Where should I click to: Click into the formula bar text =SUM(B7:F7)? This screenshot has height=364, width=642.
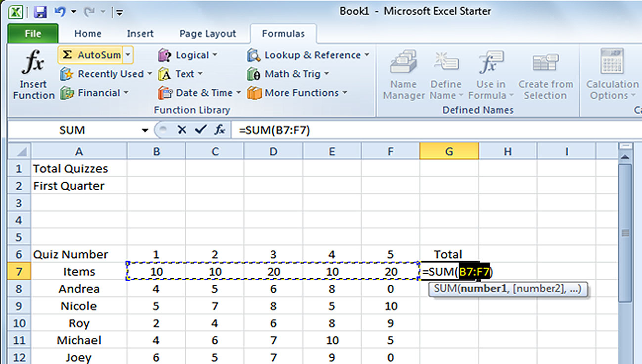tap(275, 130)
